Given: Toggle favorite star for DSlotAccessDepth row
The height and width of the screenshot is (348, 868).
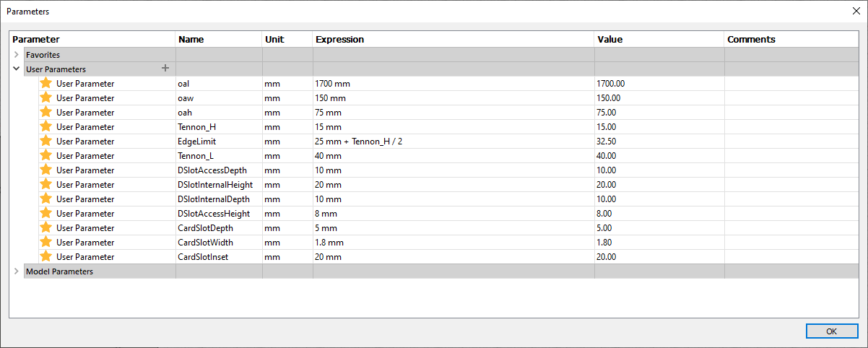Looking at the screenshot, I should [x=46, y=170].
